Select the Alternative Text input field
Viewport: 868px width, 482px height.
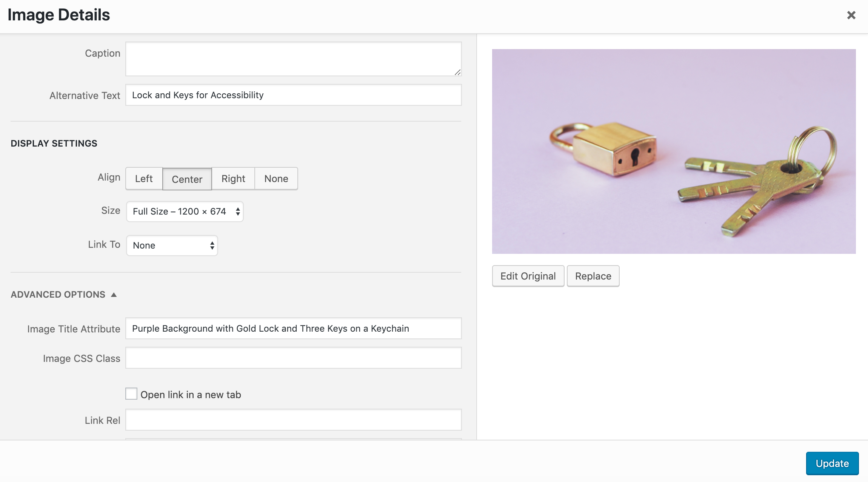click(294, 94)
